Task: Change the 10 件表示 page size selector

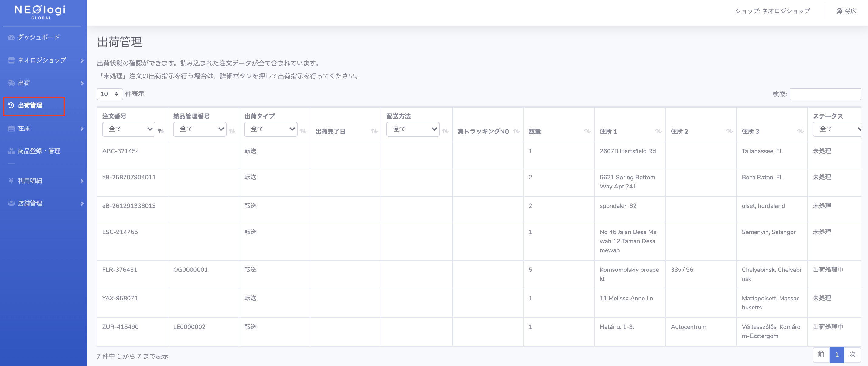Action: pos(110,94)
